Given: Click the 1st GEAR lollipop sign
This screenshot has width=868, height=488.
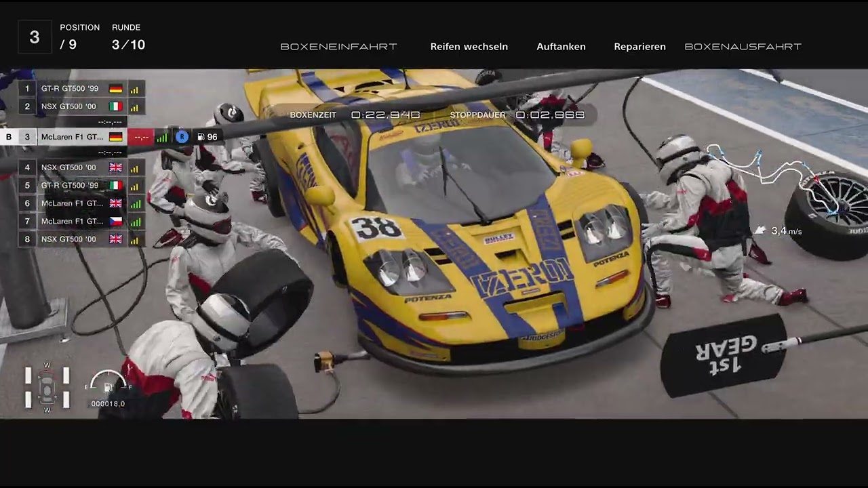Looking at the screenshot, I should tap(724, 355).
